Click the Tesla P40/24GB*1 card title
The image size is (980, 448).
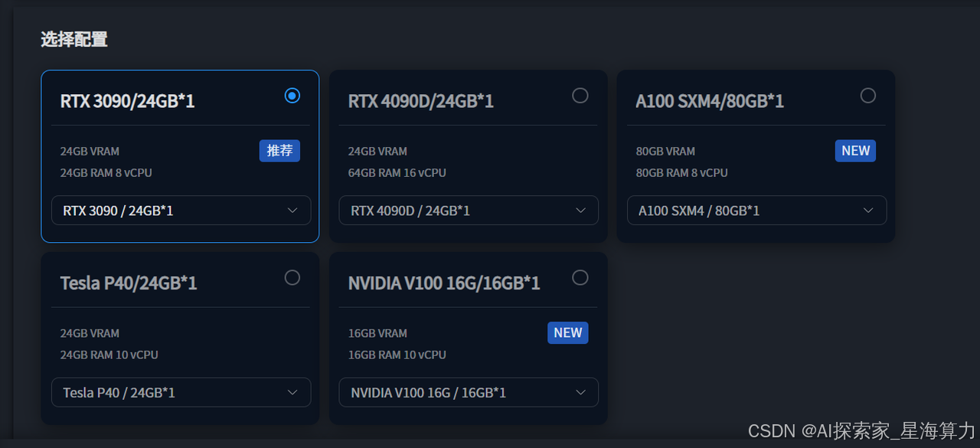click(x=129, y=283)
